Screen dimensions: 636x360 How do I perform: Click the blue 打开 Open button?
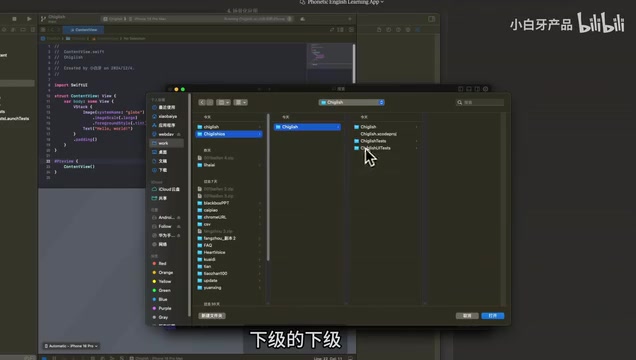493,316
